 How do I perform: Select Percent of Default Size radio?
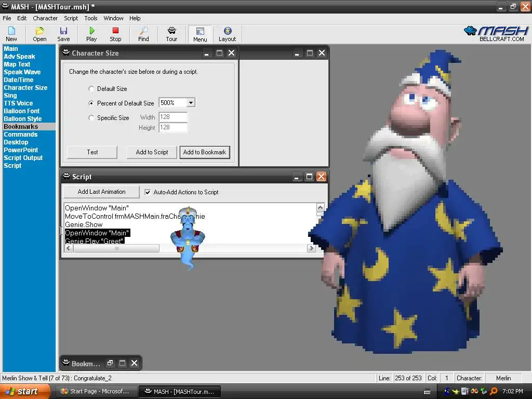click(x=91, y=103)
